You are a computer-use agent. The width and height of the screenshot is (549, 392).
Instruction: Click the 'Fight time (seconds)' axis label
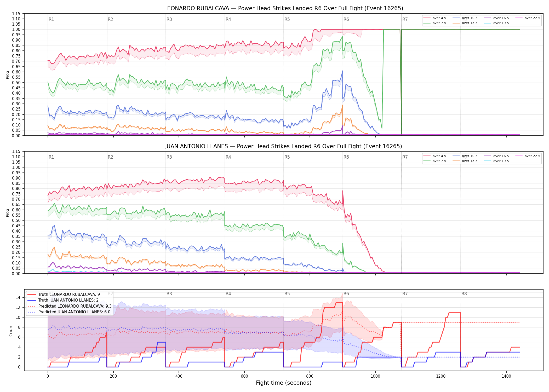pos(284,383)
